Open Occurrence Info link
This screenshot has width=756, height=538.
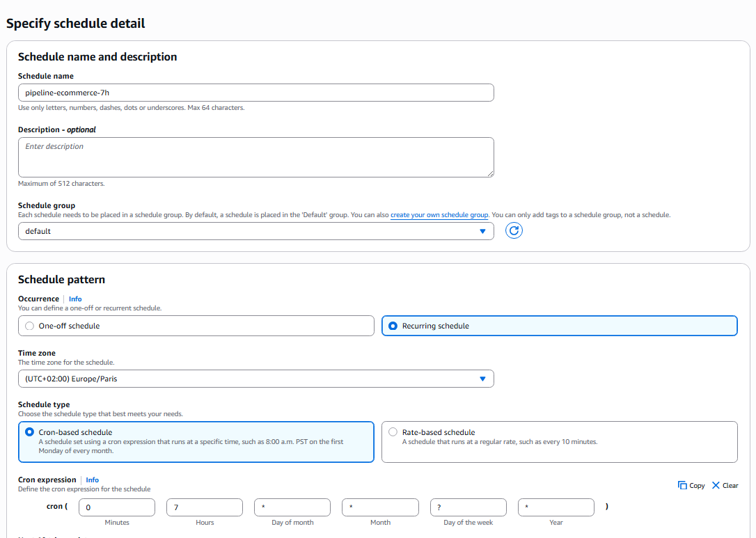coord(75,299)
